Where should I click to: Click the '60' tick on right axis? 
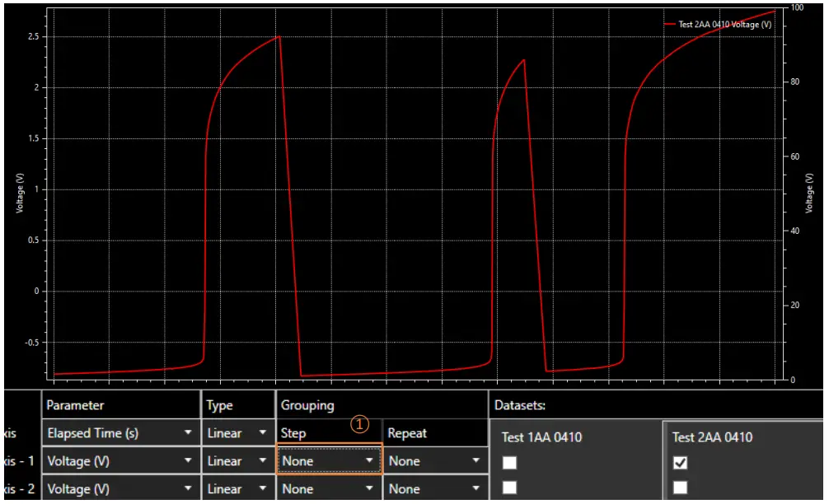(795, 156)
